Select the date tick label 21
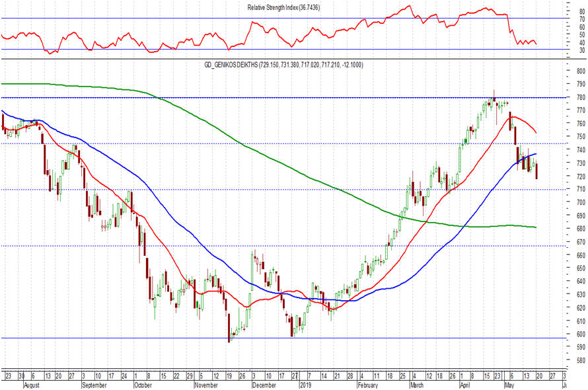The width and height of the screenshot is (588, 390). (x=337, y=376)
